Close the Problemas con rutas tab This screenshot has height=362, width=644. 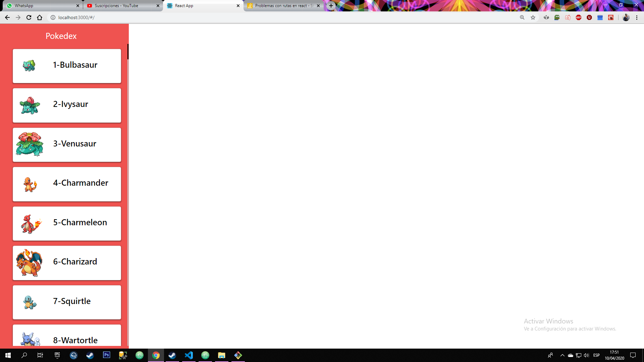[x=318, y=6]
